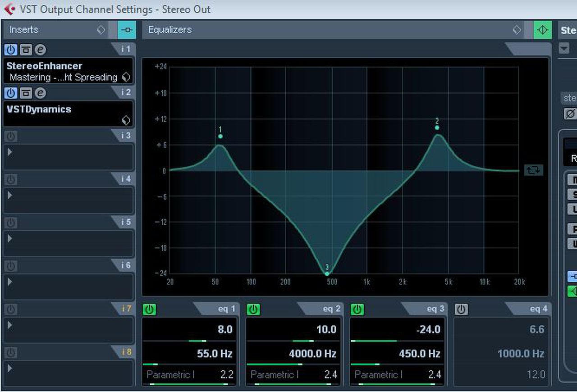Screen dimensions: 577x392
Task: Expand the empty insert slot i3 plugin list
Action: tap(9, 152)
